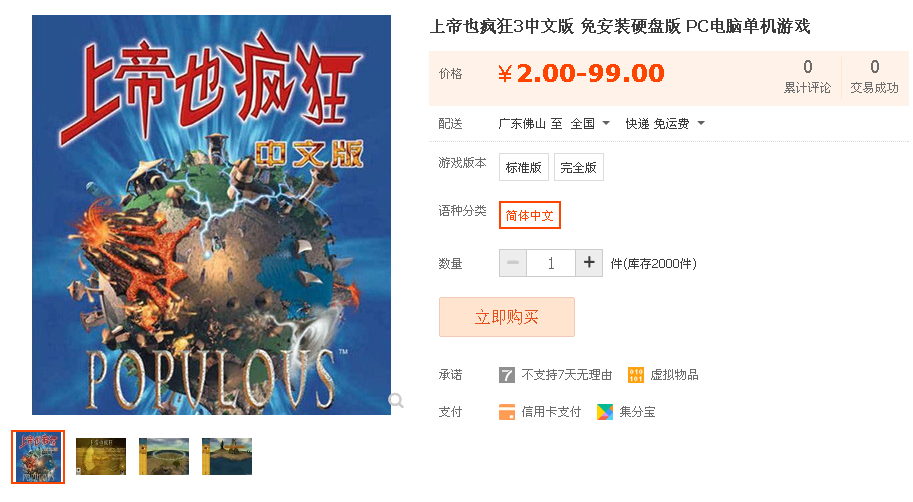Viewport: 913px width, 502px height.
Task: Click the quantity input field
Action: tap(551, 263)
